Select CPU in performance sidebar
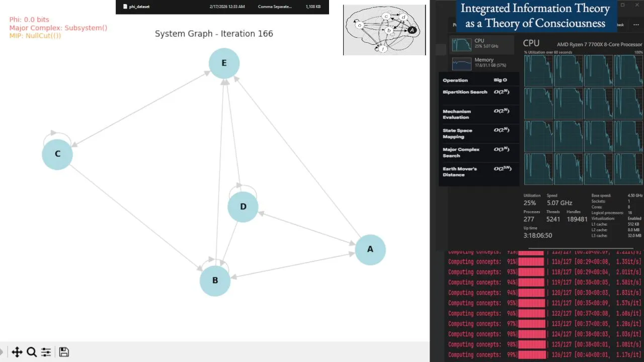 [482, 44]
